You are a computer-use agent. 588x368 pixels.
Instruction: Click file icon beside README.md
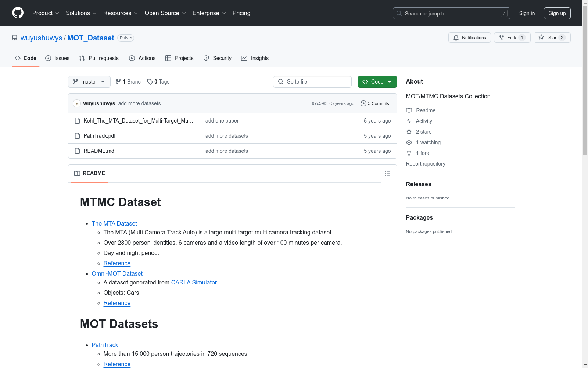click(77, 151)
